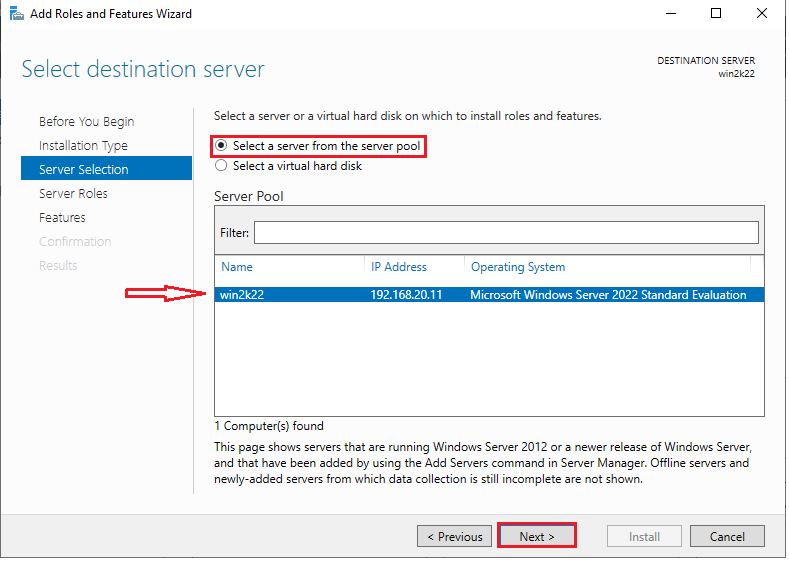The image size is (789, 561).
Task: Focus the server pool Filter field
Action: pyautogui.click(x=506, y=233)
